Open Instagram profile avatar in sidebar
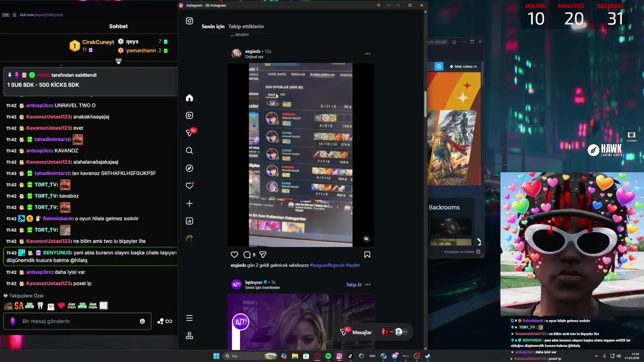 click(x=189, y=238)
